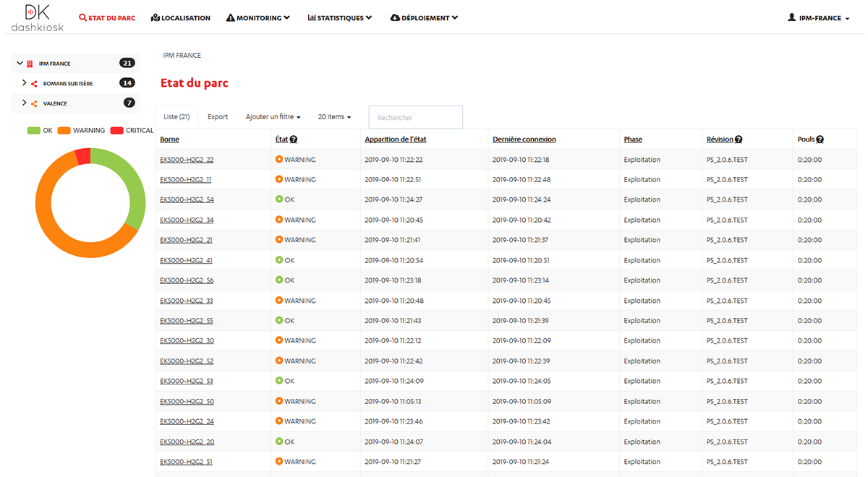Viewport: 868px width, 477px height.
Task: Click the dashkiosk logo
Action: click(37, 18)
